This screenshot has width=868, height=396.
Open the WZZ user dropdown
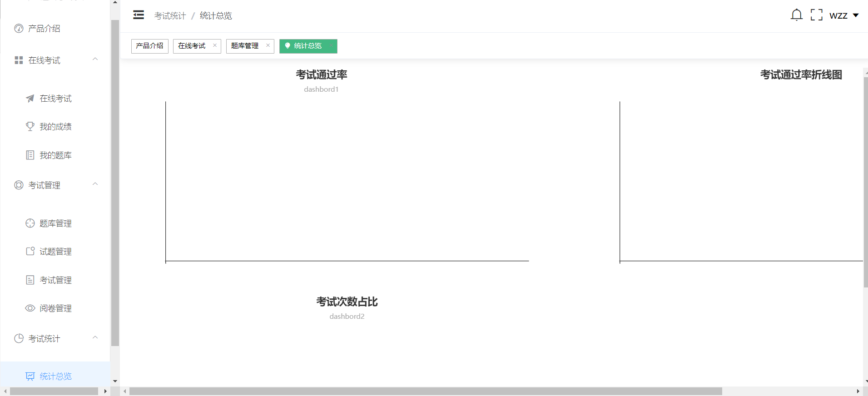click(844, 15)
